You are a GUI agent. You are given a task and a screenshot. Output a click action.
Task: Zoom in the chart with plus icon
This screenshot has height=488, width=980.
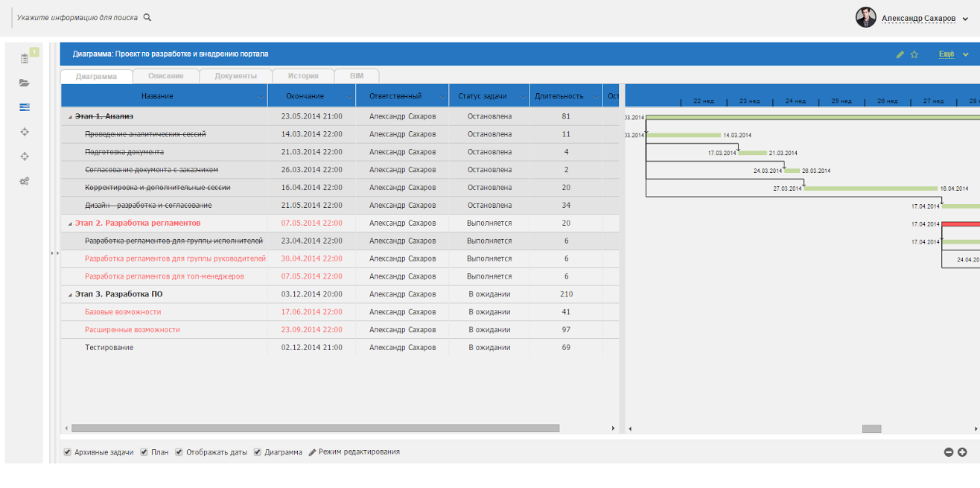tap(962, 452)
